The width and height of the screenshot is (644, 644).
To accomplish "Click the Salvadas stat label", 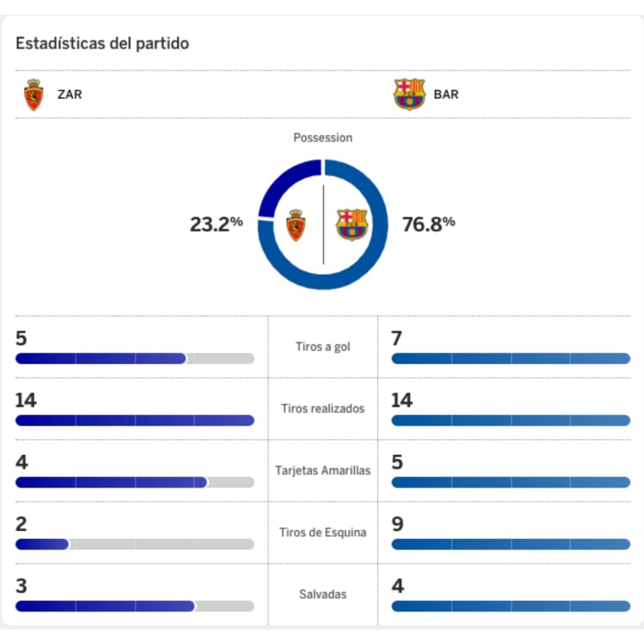I will point(323,595).
